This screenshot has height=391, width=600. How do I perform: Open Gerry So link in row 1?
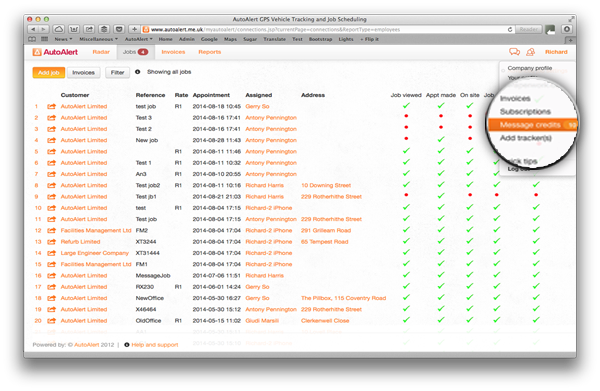[257, 106]
